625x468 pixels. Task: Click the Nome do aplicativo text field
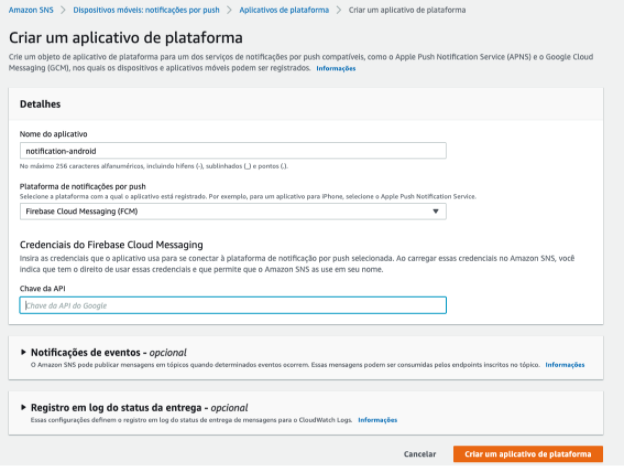[x=233, y=151]
